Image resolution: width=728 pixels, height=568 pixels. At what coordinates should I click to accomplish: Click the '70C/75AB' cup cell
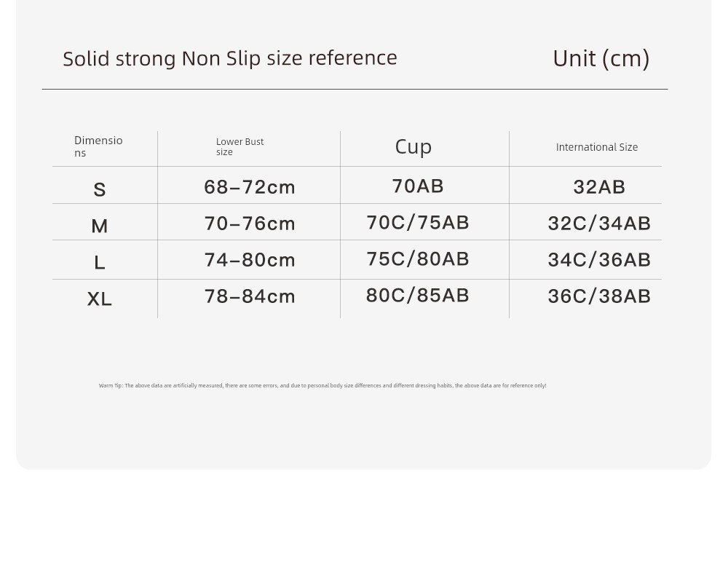pyautogui.click(x=418, y=222)
